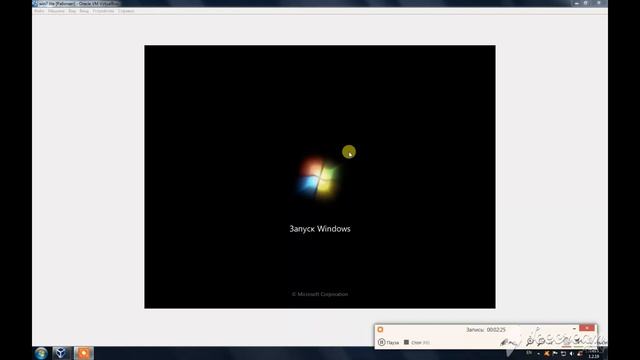
Task: Open the Windows Start menu orb
Action: coord(41,353)
